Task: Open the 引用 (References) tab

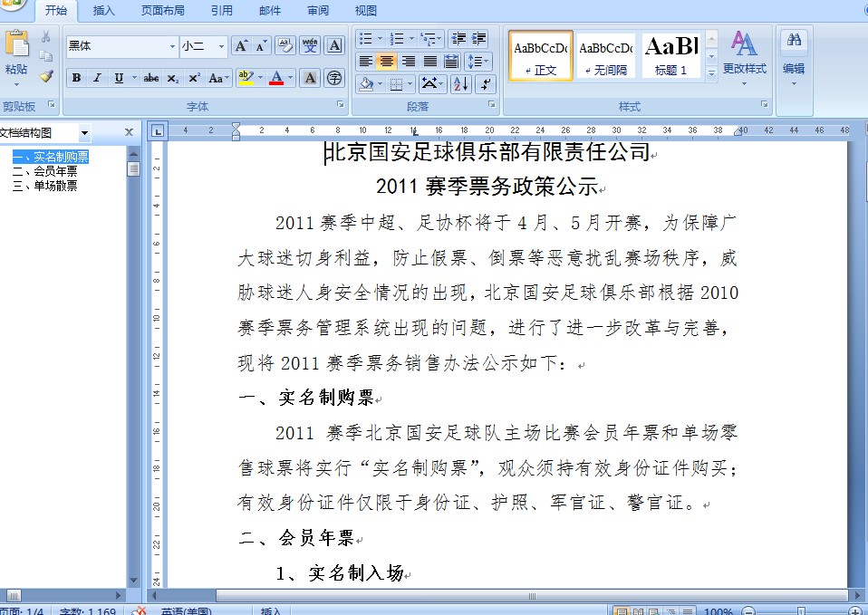Action: [221, 10]
